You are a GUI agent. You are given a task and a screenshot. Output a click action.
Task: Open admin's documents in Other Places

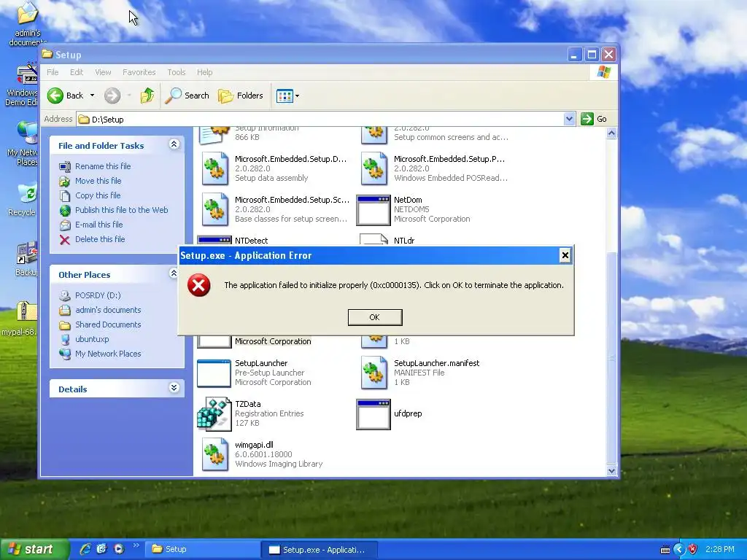click(108, 310)
